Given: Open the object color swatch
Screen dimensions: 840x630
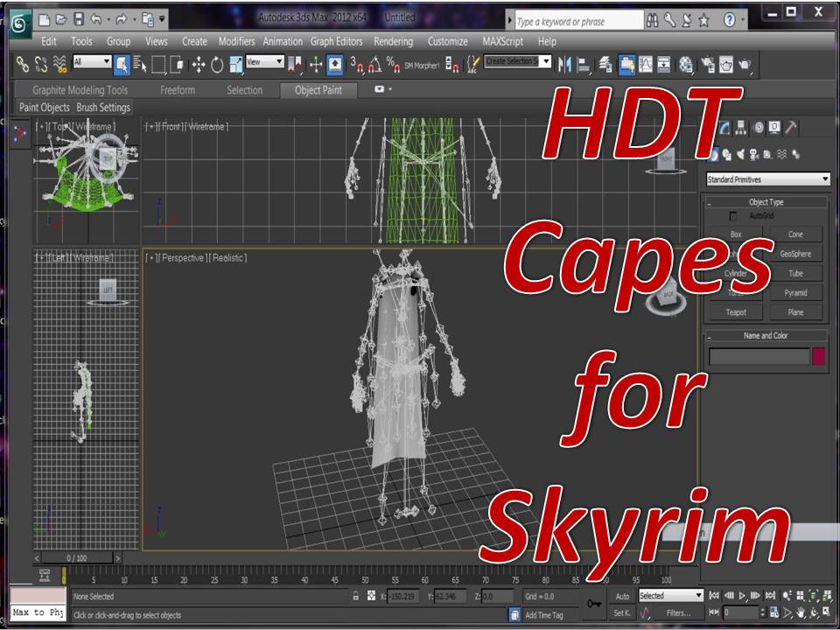Looking at the screenshot, I should pyautogui.click(x=818, y=356).
